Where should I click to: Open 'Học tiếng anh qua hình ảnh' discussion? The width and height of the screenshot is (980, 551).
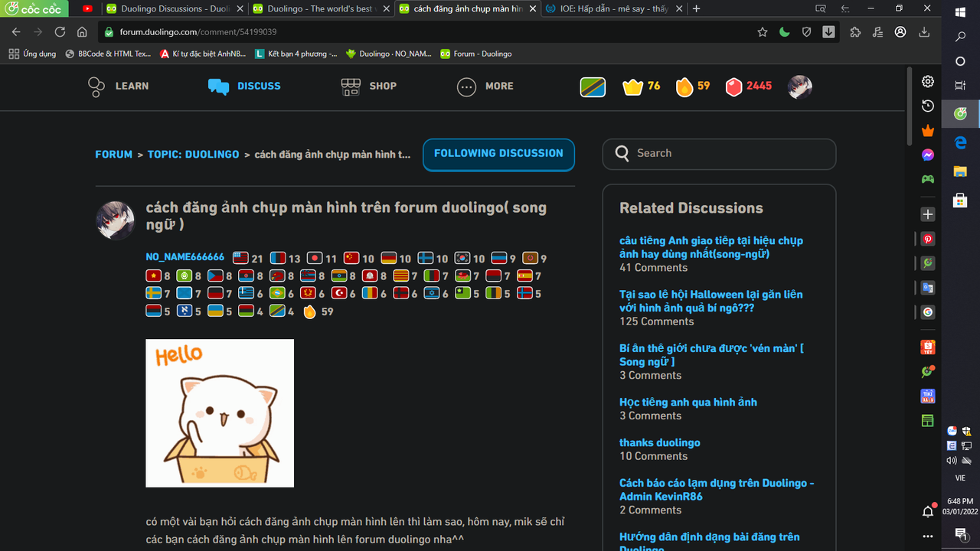click(x=688, y=403)
